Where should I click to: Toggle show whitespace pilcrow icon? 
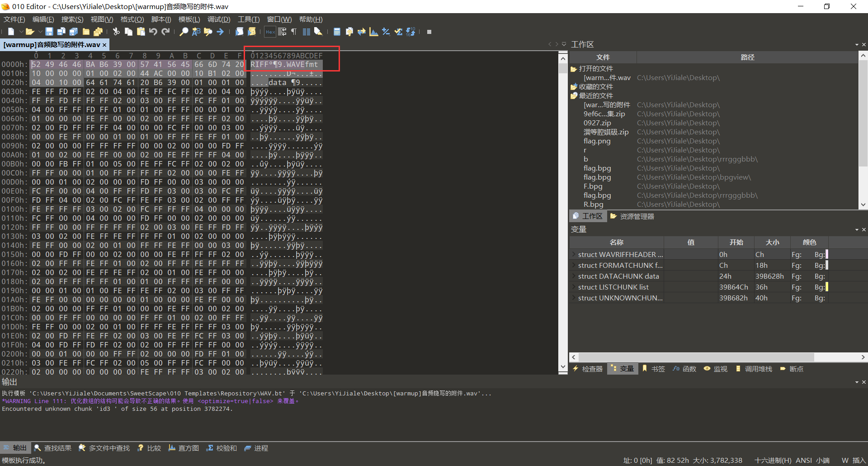(x=294, y=32)
